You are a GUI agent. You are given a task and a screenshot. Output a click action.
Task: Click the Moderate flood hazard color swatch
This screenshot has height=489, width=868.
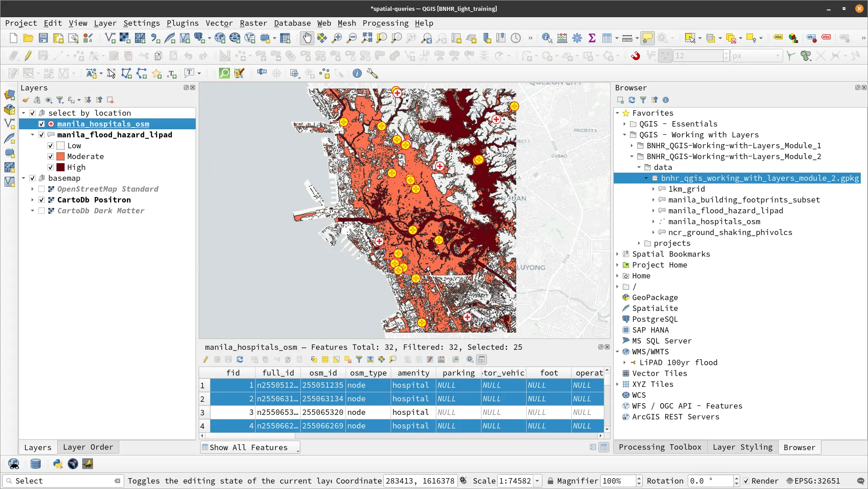(x=61, y=156)
